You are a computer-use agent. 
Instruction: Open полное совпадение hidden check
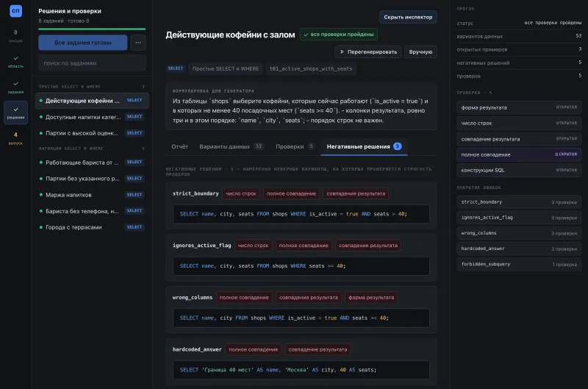pyautogui.click(x=519, y=154)
